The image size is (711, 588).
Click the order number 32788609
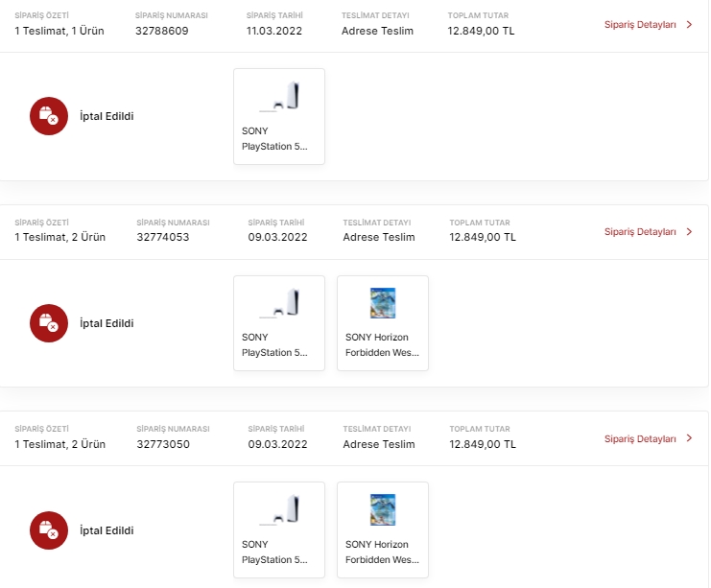click(162, 31)
